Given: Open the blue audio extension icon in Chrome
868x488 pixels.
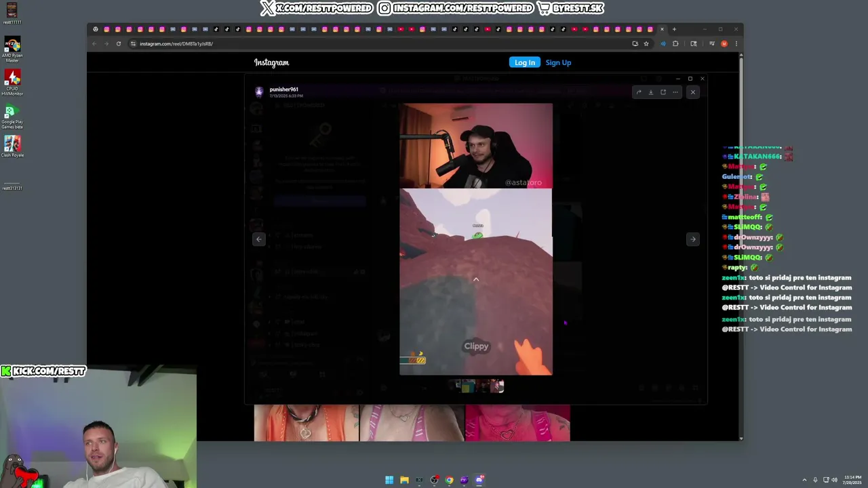Looking at the screenshot, I should (663, 43).
